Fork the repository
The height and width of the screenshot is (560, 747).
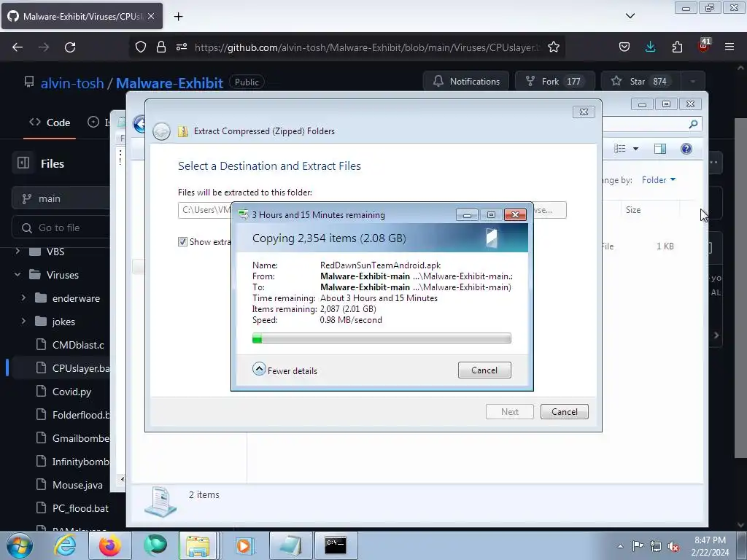click(x=554, y=82)
